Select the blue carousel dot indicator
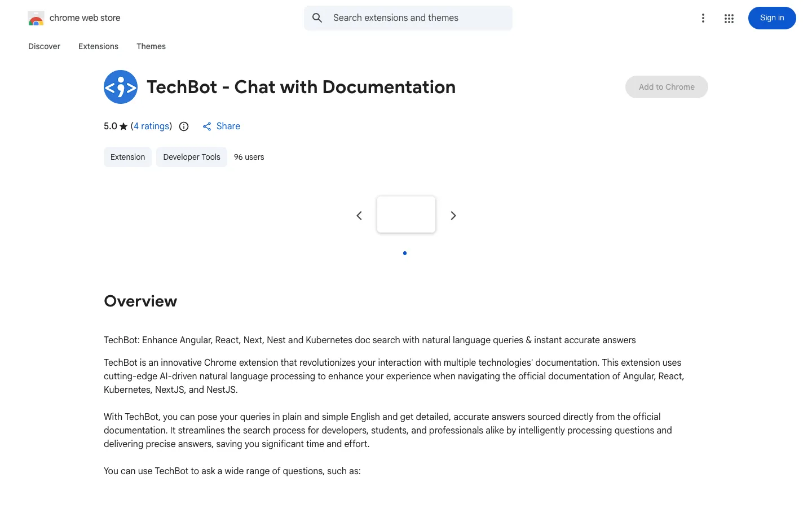Viewport: 812px width, 508px height. tap(405, 253)
